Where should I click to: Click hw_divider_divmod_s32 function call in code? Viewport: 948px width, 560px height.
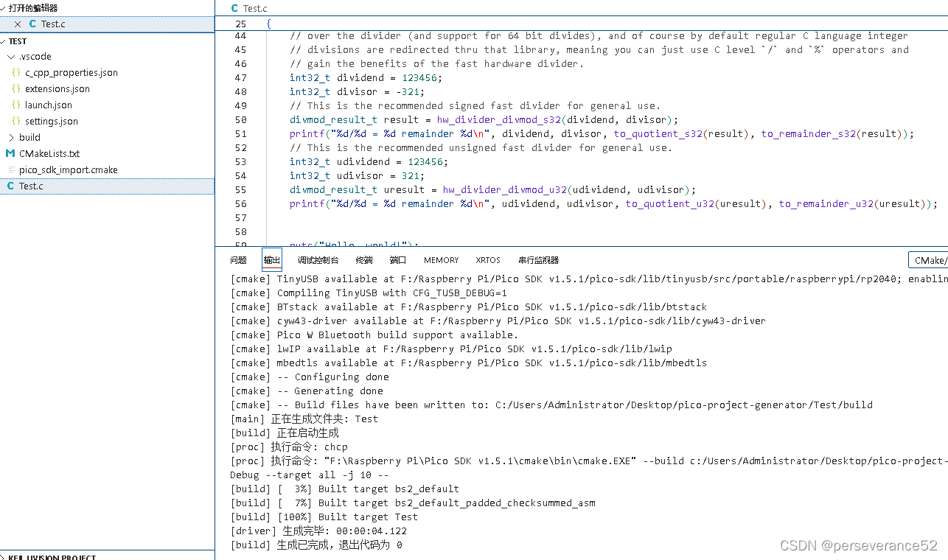[498, 120]
